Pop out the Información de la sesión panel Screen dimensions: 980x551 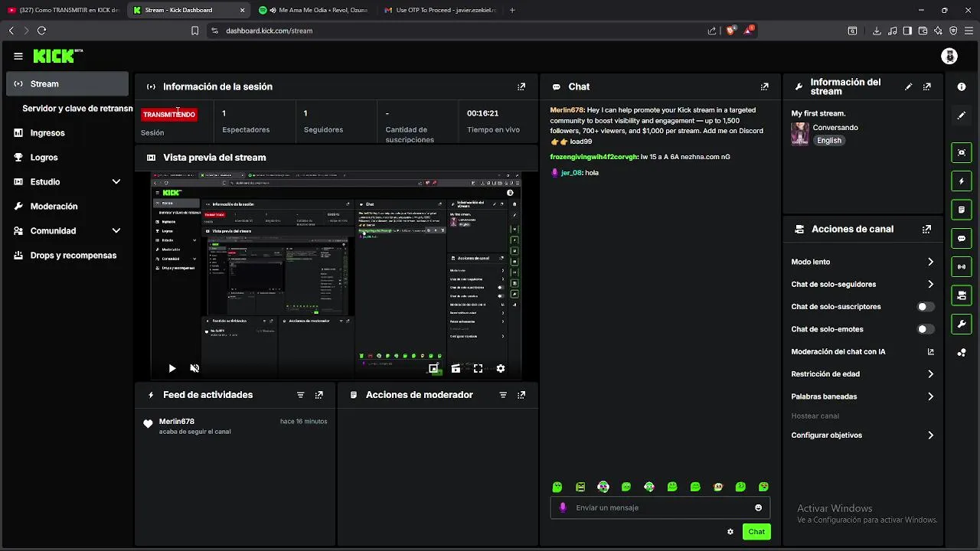[x=521, y=86]
